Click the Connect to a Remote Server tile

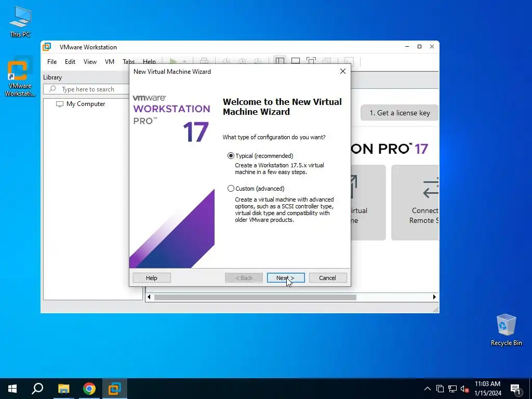coord(415,203)
